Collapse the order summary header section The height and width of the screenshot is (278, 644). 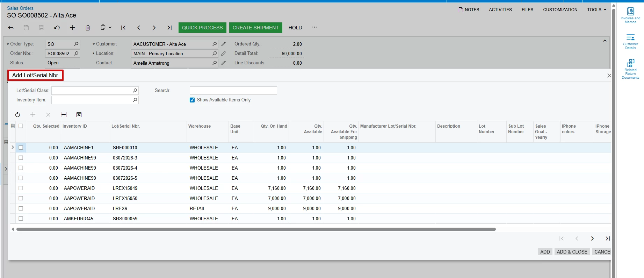coord(605,41)
